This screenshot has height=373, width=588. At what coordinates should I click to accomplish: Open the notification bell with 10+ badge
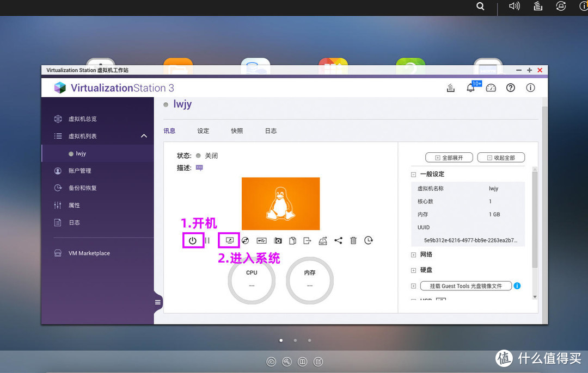(x=470, y=88)
